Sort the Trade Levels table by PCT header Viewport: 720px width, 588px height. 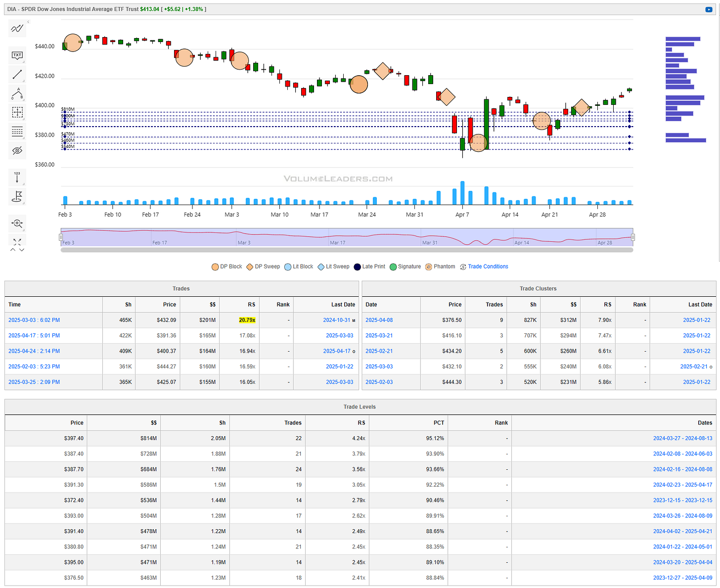439,423
